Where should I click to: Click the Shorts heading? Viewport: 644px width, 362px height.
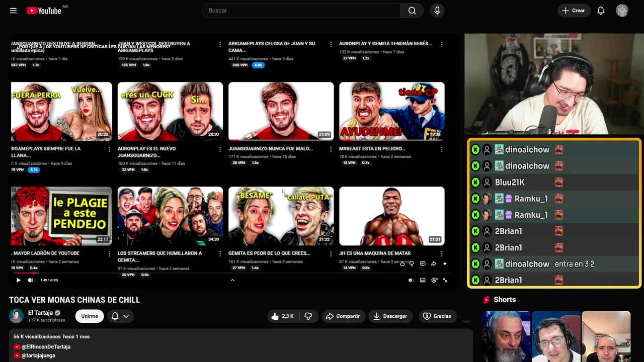pos(505,300)
